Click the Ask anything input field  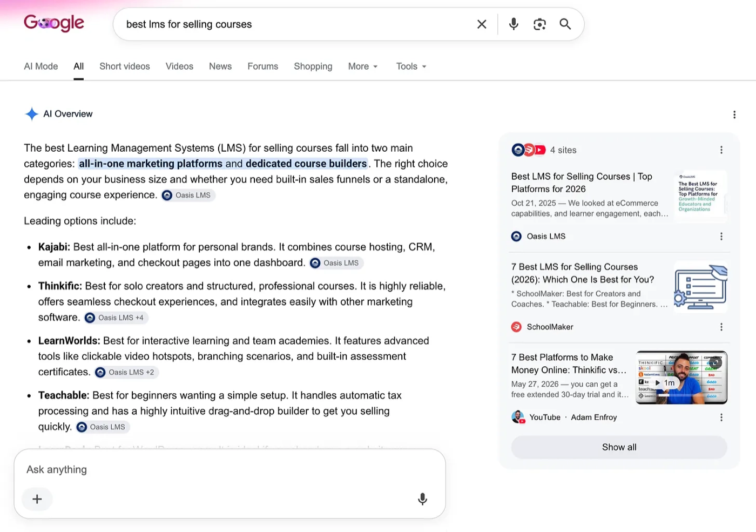pyautogui.click(x=230, y=469)
